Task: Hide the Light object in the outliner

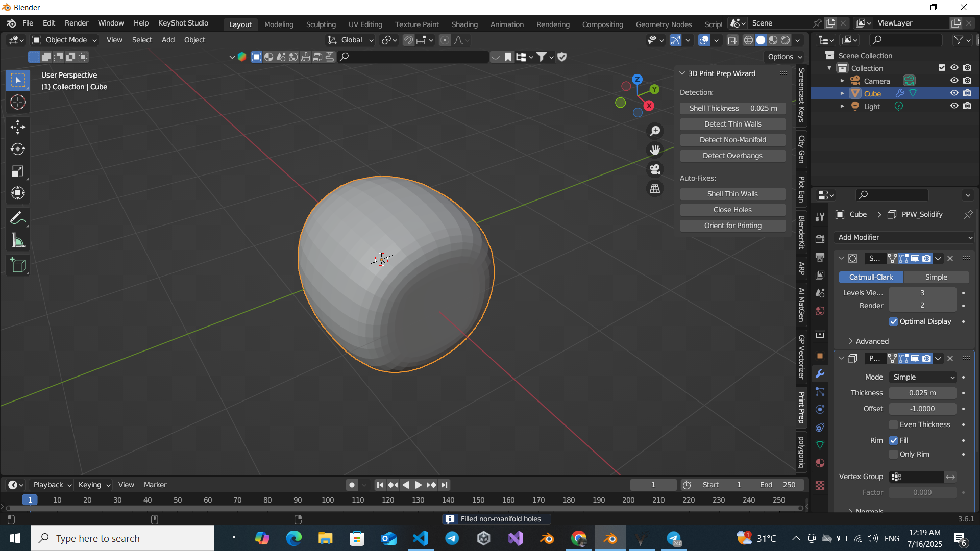Action: (x=954, y=106)
